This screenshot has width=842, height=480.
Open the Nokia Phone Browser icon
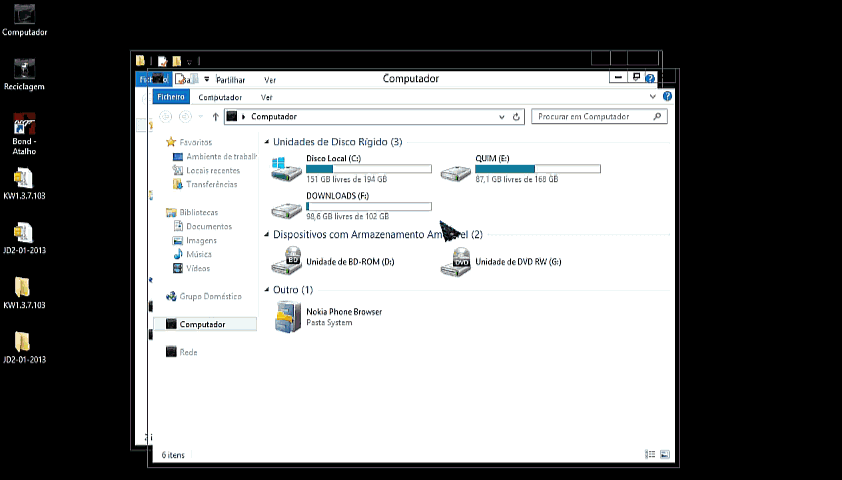(286, 316)
